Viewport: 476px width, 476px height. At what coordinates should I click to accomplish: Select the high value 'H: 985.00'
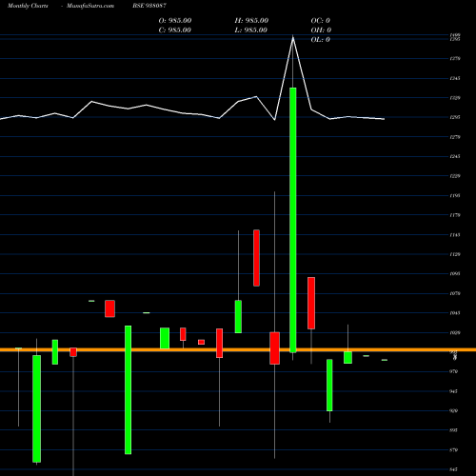251,20
